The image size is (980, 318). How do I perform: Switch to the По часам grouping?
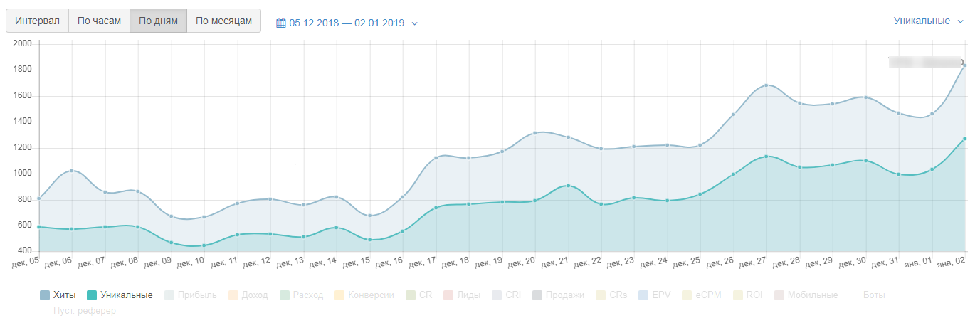coord(99,21)
